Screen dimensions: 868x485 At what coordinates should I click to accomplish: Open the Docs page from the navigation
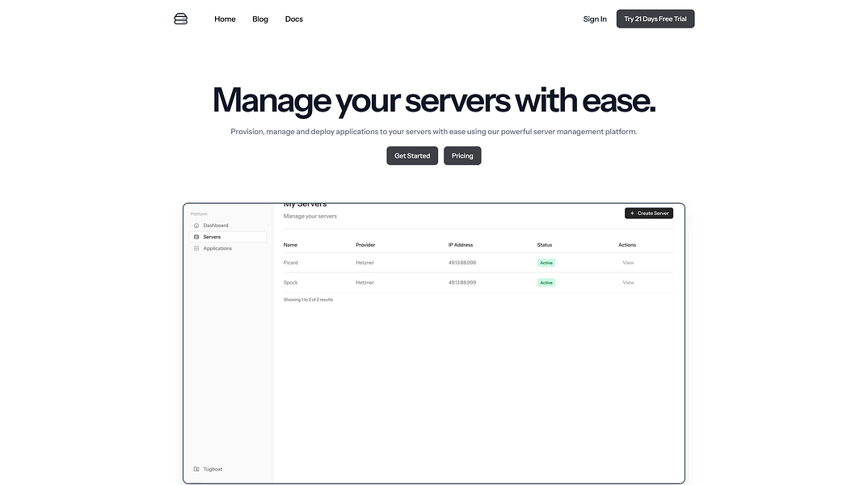pos(293,19)
